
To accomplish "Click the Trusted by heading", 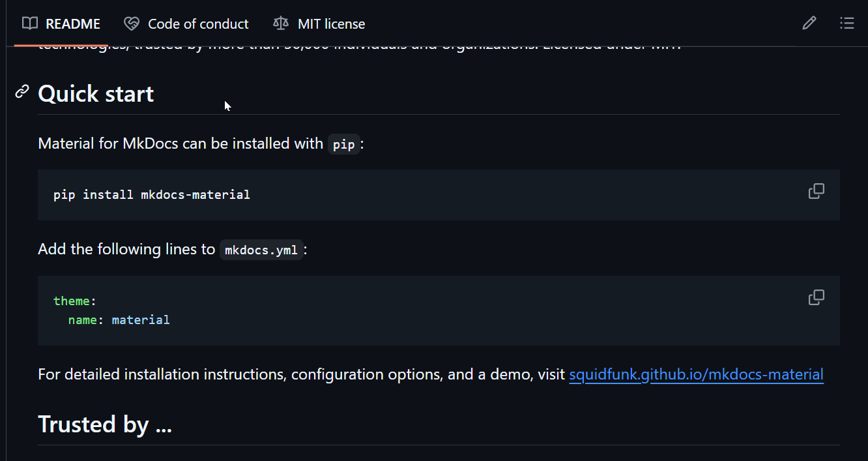I will 105,424.
